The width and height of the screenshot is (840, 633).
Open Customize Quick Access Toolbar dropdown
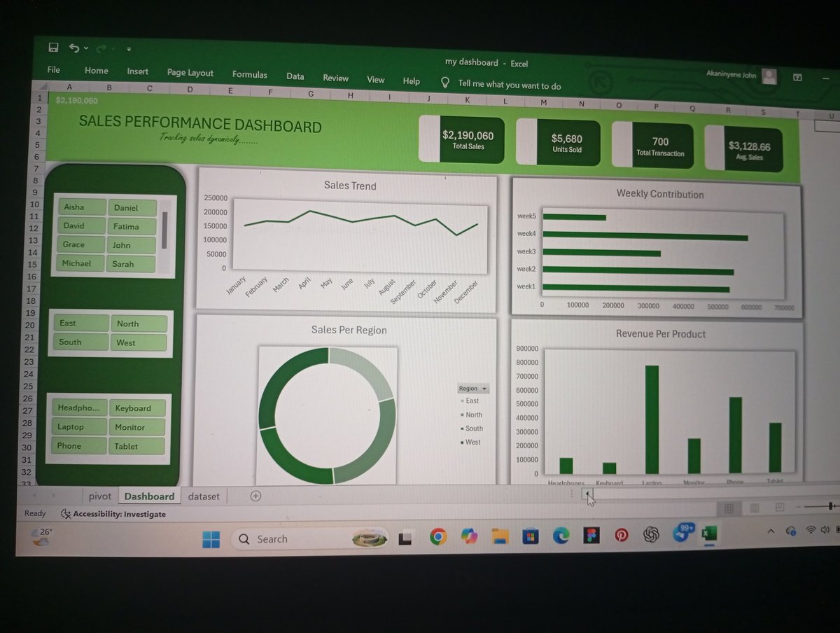(x=129, y=50)
